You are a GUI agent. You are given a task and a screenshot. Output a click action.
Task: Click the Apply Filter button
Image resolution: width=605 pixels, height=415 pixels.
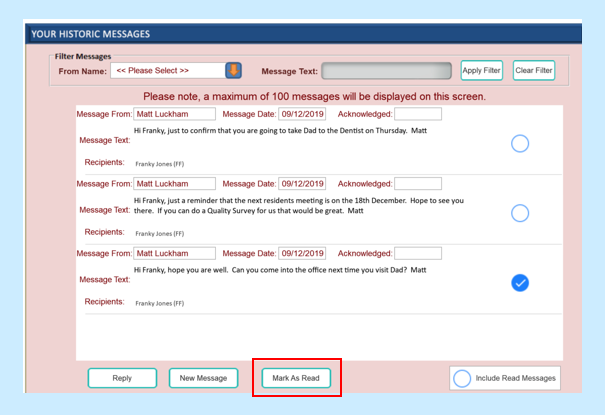(x=482, y=71)
